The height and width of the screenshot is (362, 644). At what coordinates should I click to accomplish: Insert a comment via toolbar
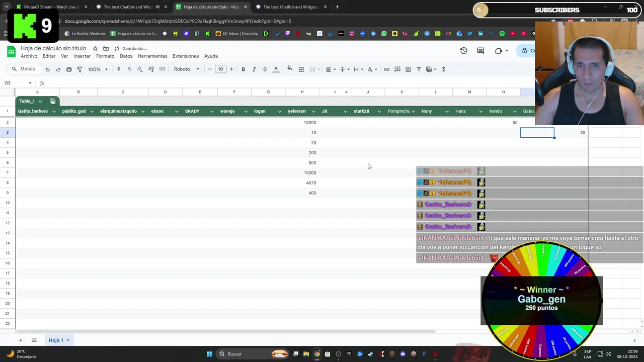coord(397,69)
